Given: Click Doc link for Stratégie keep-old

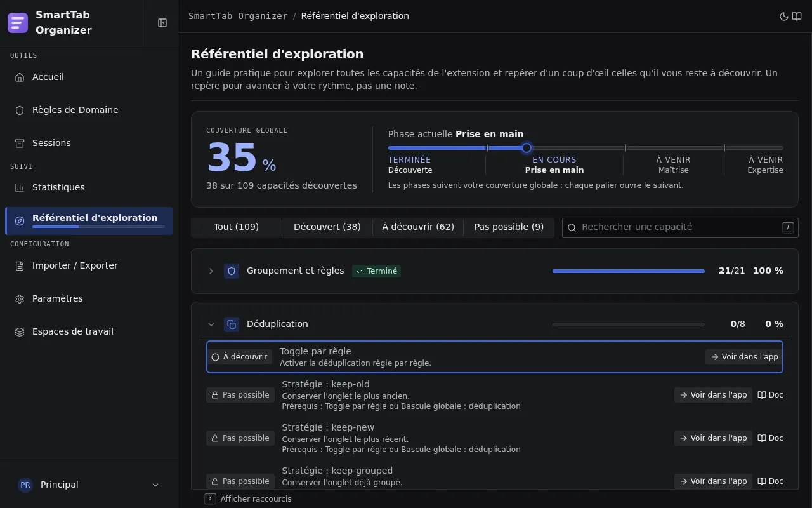Looking at the screenshot, I should pyautogui.click(x=770, y=395).
